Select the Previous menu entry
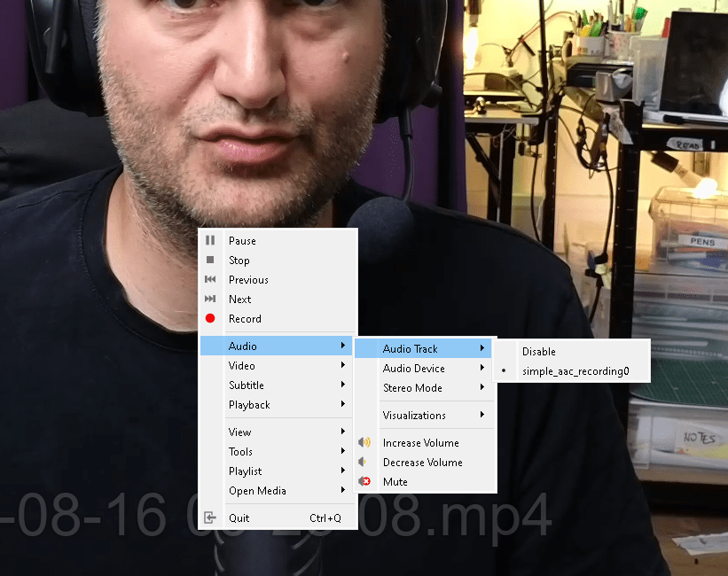The height and width of the screenshot is (576, 728). coord(278,279)
